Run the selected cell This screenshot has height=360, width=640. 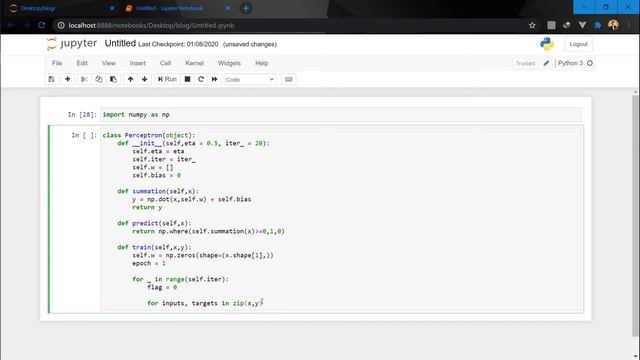click(167, 79)
